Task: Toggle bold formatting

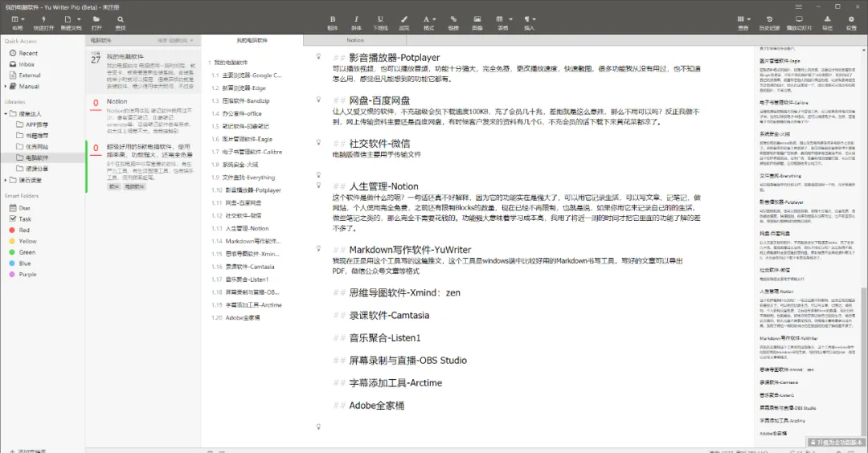Action: point(333,18)
